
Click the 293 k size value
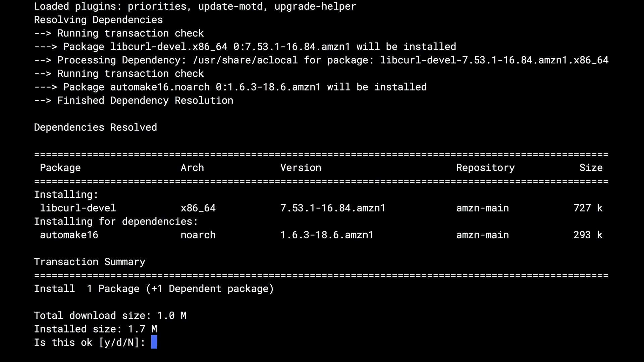[588, 235]
